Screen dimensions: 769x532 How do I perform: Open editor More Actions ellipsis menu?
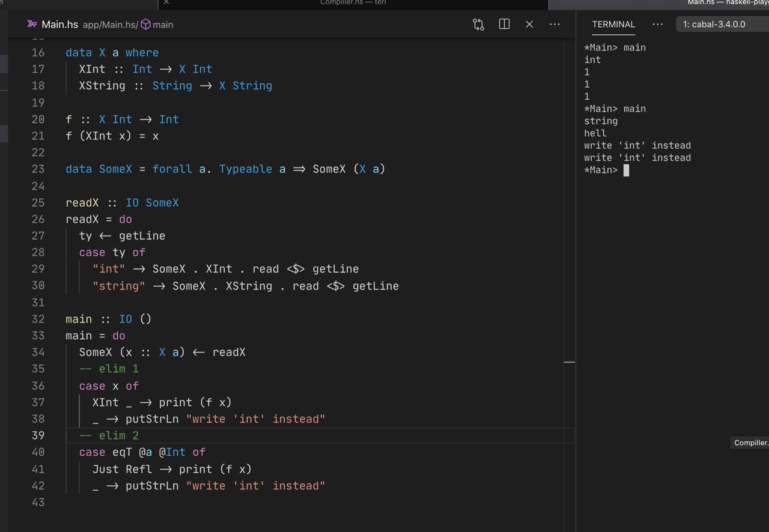click(555, 25)
